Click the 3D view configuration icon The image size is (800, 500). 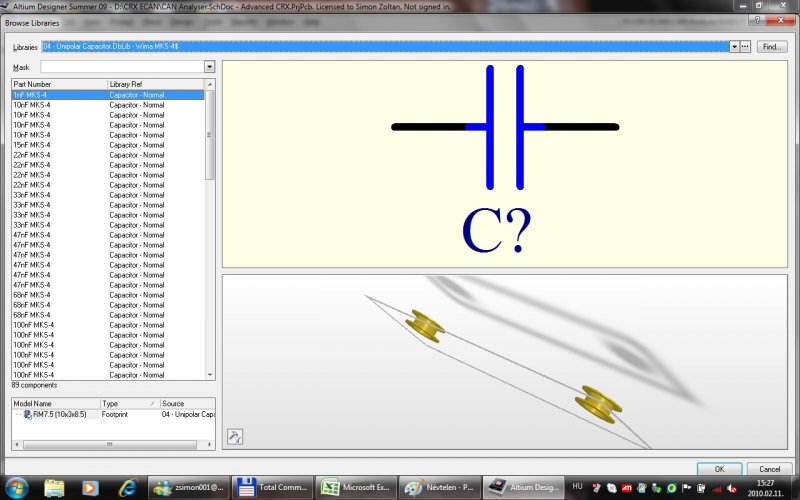(235, 437)
